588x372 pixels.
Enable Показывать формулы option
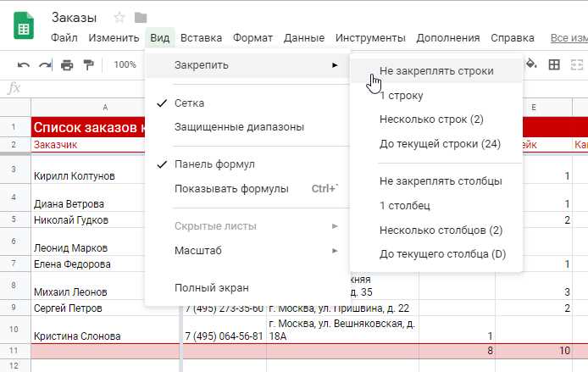[230, 188]
